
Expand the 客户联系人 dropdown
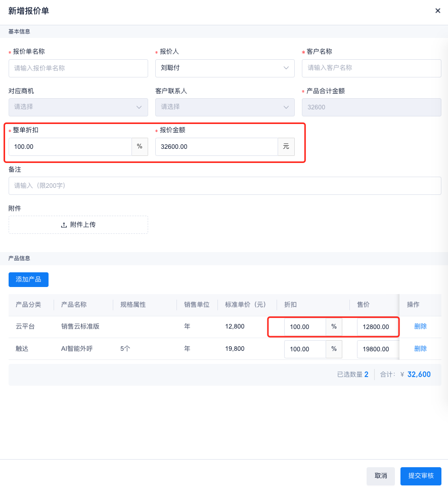225,107
